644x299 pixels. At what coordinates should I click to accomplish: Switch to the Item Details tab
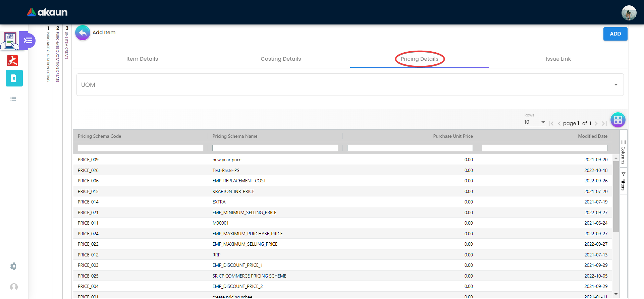click(142, 59)
